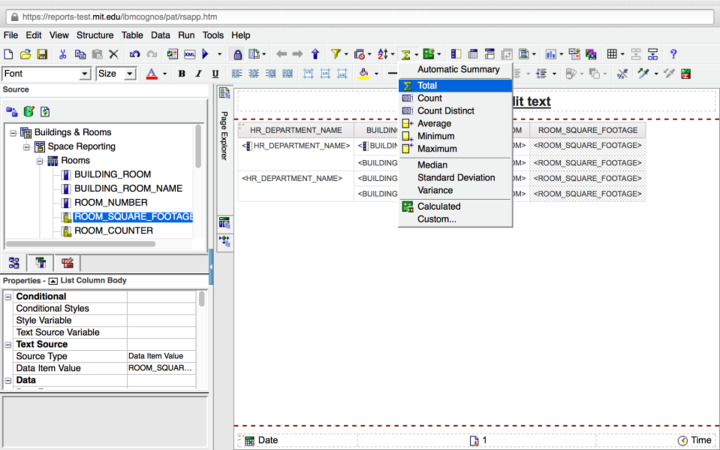Toggle Italic text formatting
This screenshot has height=450, width=720.
coord(199,74)
